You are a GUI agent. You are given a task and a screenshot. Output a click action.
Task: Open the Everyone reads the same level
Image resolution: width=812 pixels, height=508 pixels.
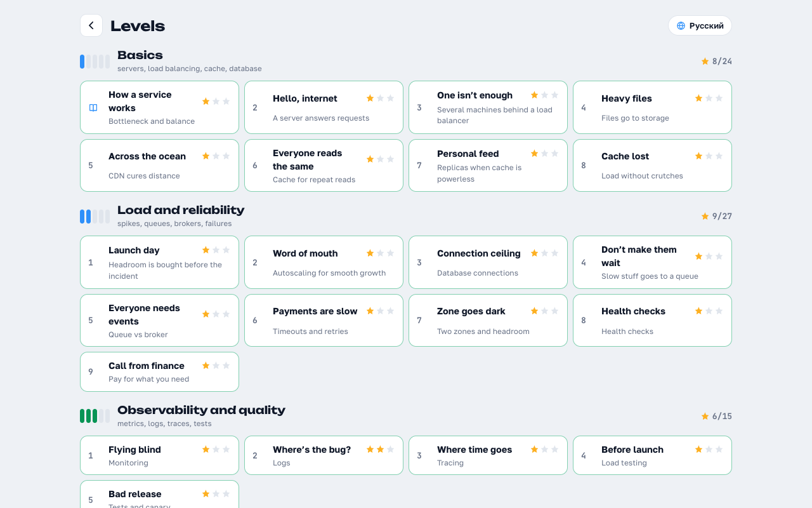pyautogui.click(x=324, y=165)
